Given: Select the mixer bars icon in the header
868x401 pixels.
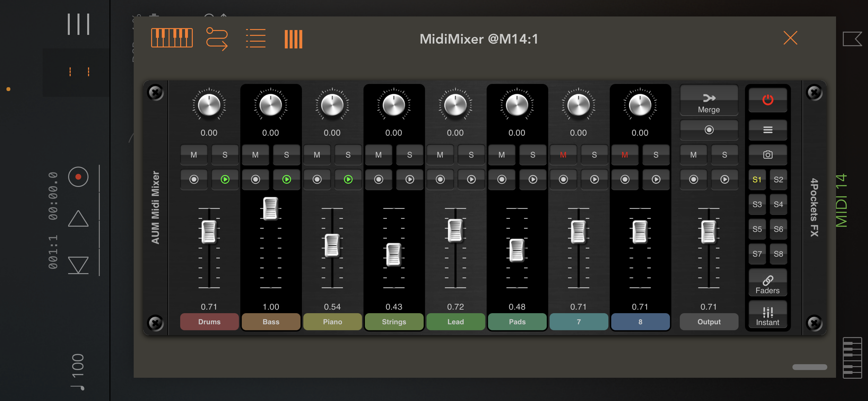Looking at the screenshot, I should point(294,39).
